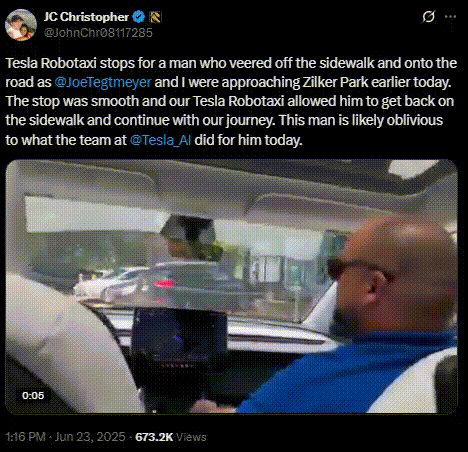Click the red brake lights in video
The image size is (468, 452).
tap(164, 284)
